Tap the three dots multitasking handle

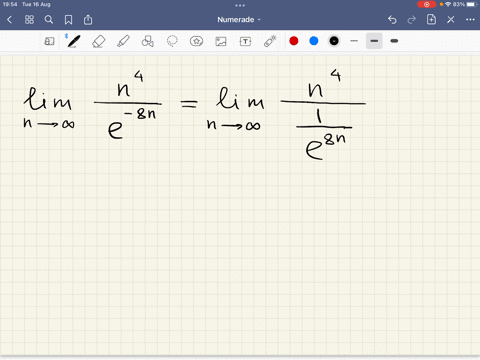tap(240, 5)
